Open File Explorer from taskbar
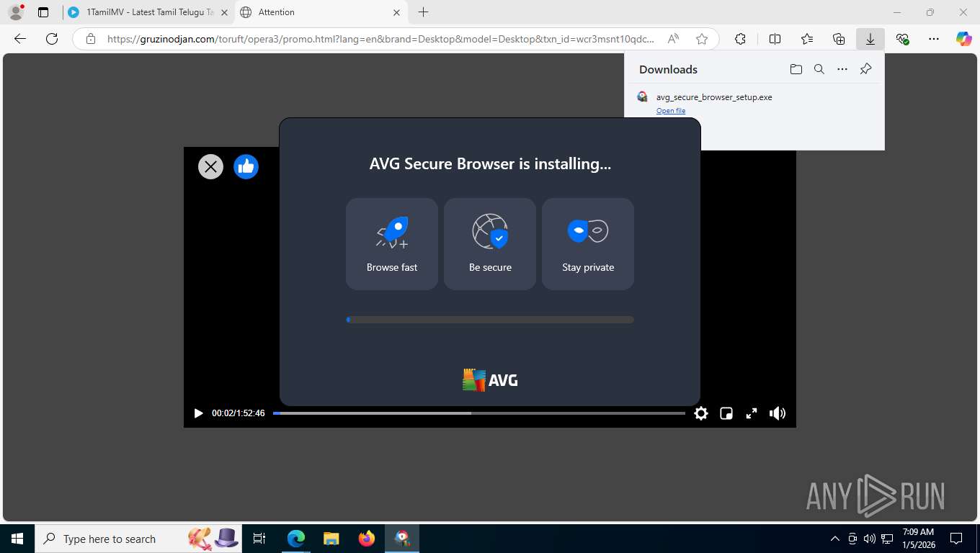Viewport: 980px width, 553px height. point(331,539)
